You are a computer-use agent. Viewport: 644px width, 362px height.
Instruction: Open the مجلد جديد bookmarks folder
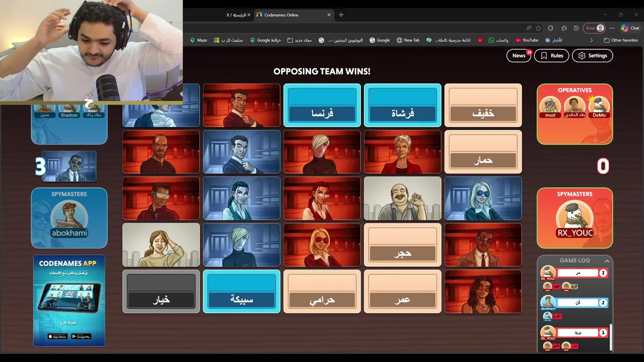tap(299, 40)
